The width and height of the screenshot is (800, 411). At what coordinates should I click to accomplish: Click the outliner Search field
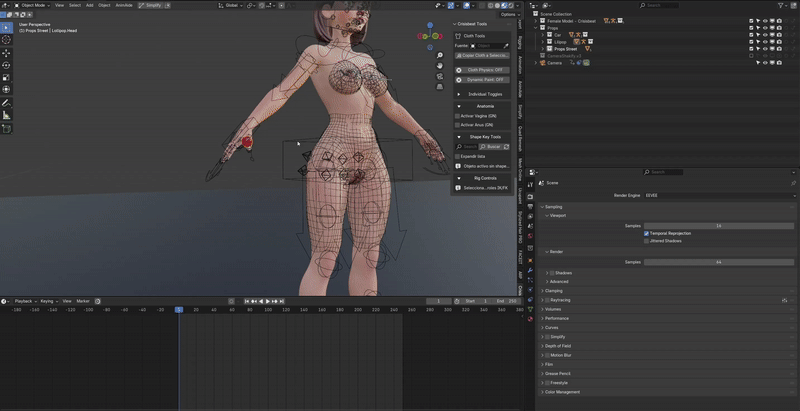pos(659,5)
